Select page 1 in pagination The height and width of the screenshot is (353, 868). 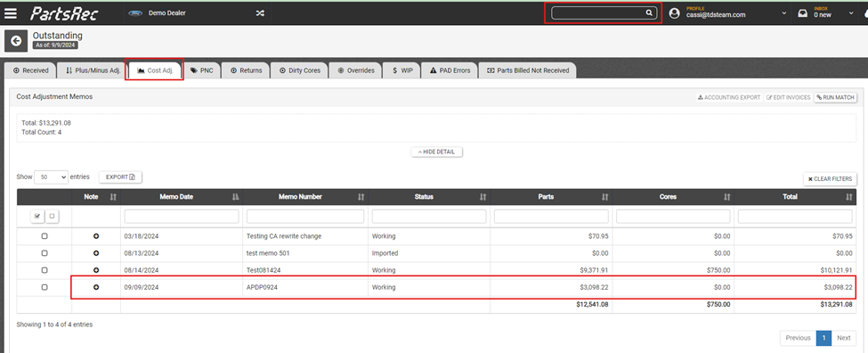pyautogui.click(x=823, y=338)
